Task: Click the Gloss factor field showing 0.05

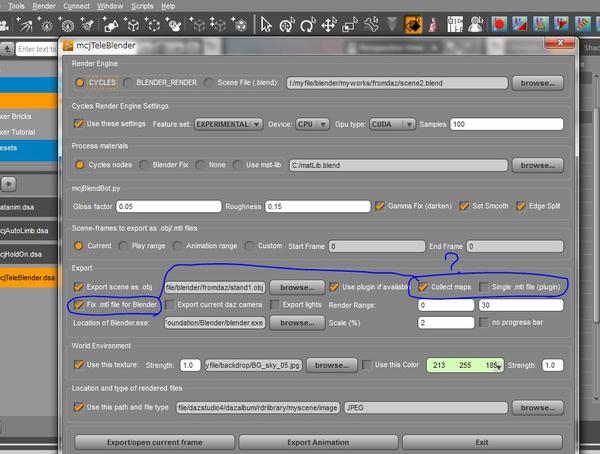Action: tap(169, 206)
